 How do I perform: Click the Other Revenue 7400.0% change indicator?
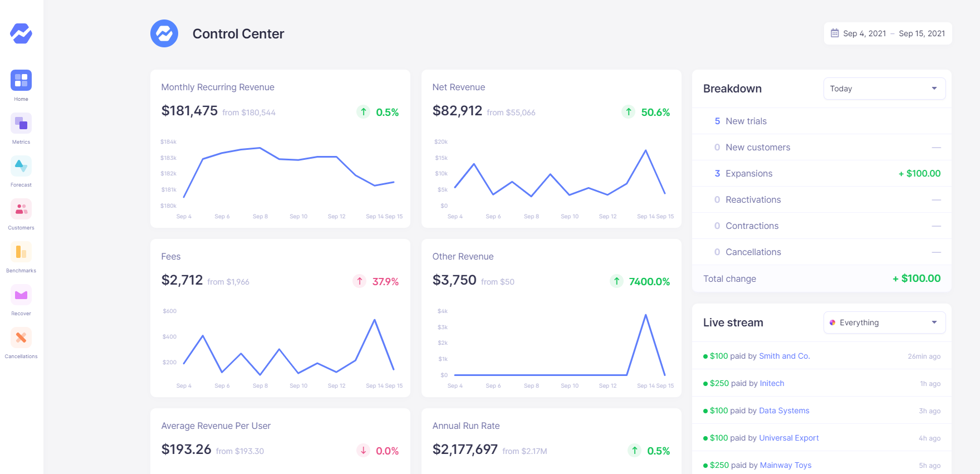coord(640,281)
